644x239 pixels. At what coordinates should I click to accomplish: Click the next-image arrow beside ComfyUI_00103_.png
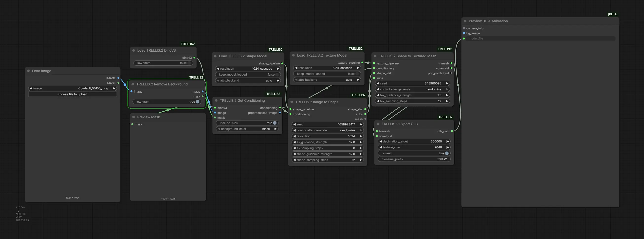tap(114, 88)
